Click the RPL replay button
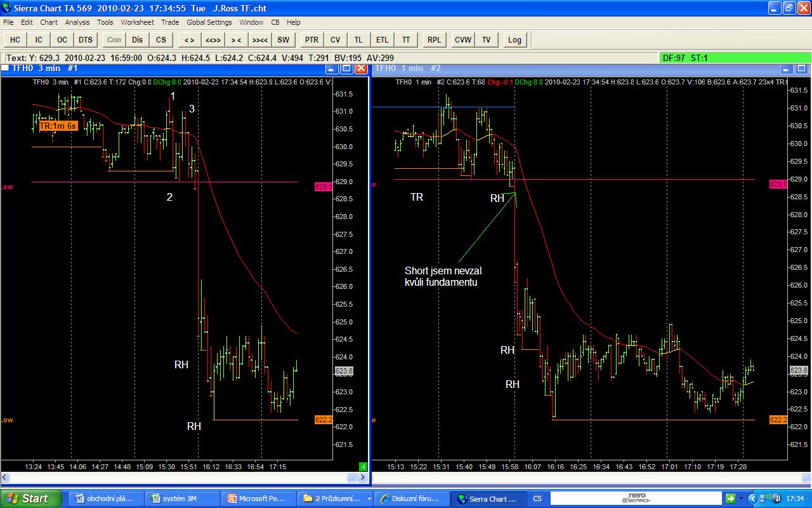Screen dimensions: 812x508 point(434,39)
